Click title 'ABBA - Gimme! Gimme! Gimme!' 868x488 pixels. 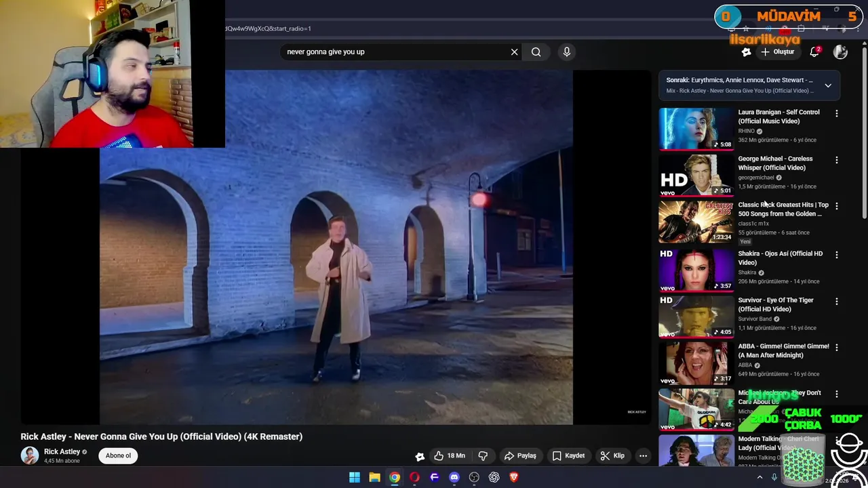783,350
